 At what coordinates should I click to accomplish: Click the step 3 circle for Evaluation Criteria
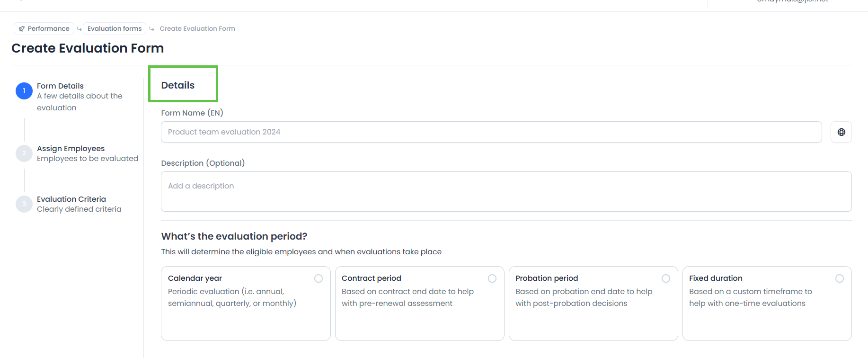pyautogui.click(x=24, y=204)
